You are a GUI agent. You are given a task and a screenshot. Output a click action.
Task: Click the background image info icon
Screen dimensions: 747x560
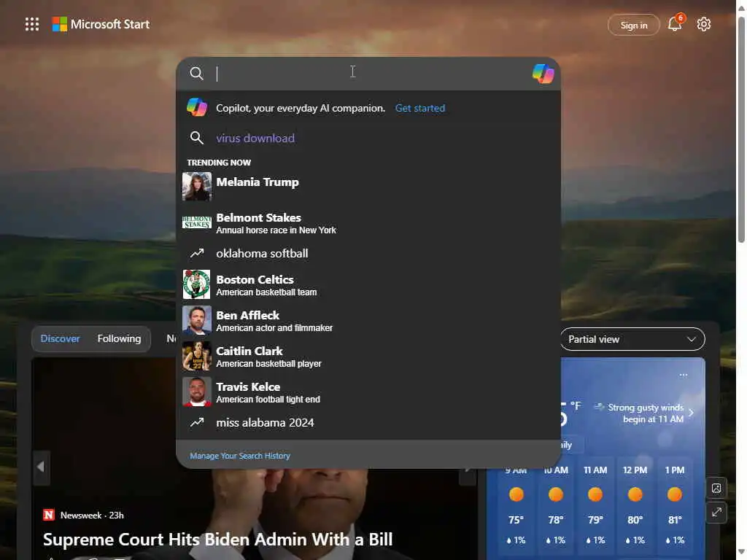(716, 488)
